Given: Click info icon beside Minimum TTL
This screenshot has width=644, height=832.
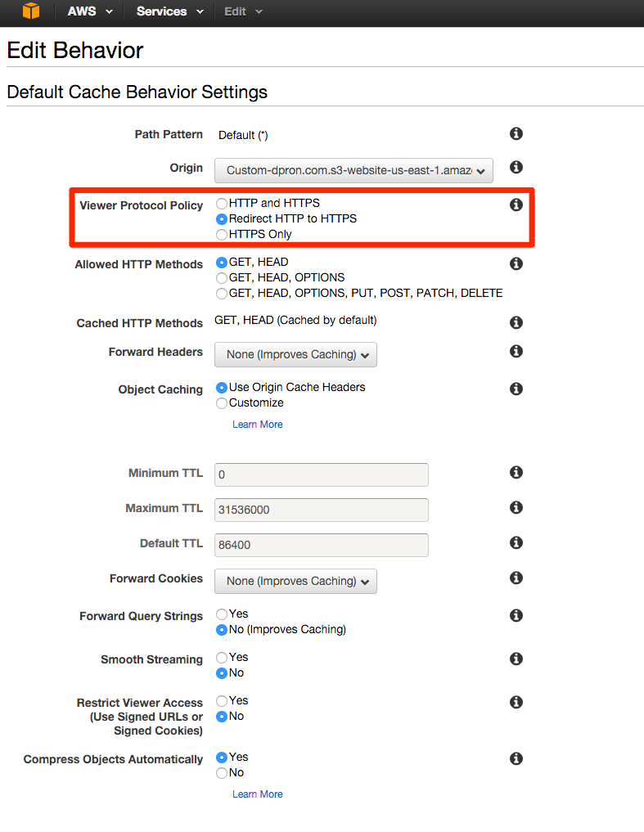Looking at the screenshot, I should point(516,472).
